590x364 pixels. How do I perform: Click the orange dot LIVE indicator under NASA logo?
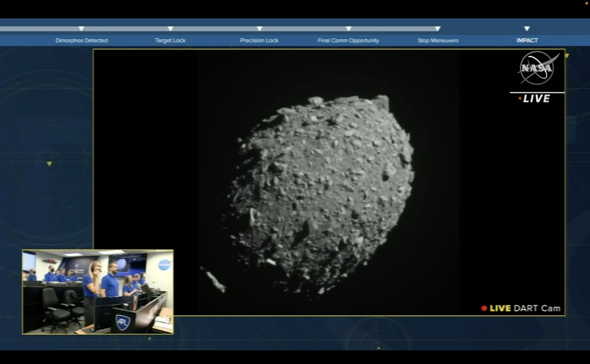(520, 99)
